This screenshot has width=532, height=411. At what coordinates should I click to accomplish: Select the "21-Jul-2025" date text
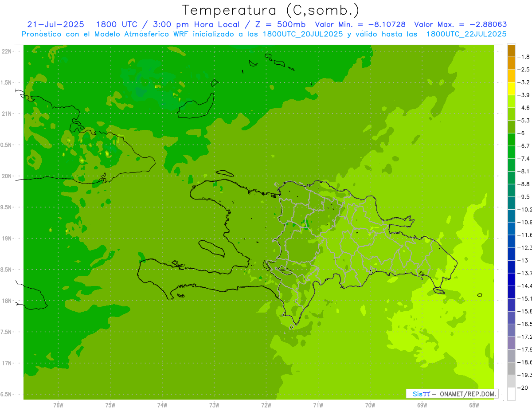pos(57,24)
